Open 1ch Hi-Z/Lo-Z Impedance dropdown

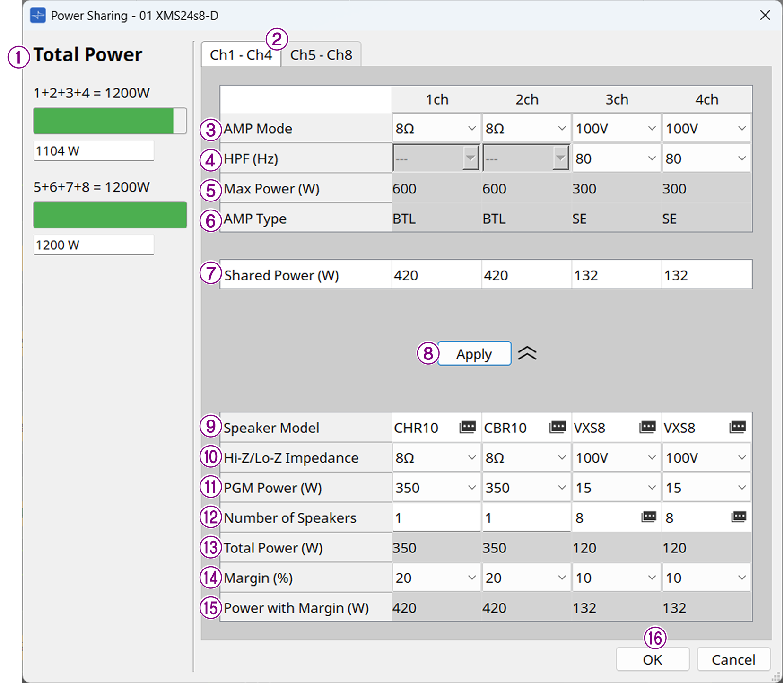436,457
